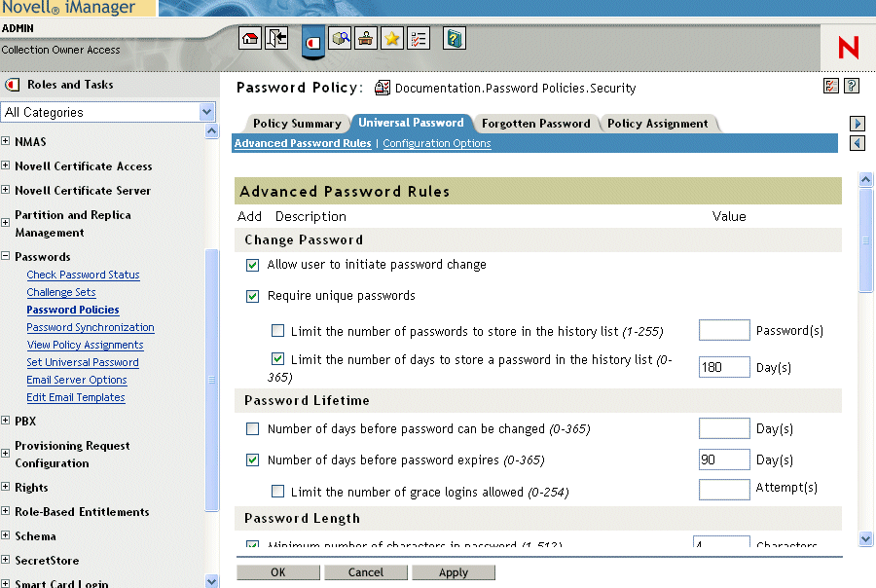Click the Exit/logout door icon

276,39
